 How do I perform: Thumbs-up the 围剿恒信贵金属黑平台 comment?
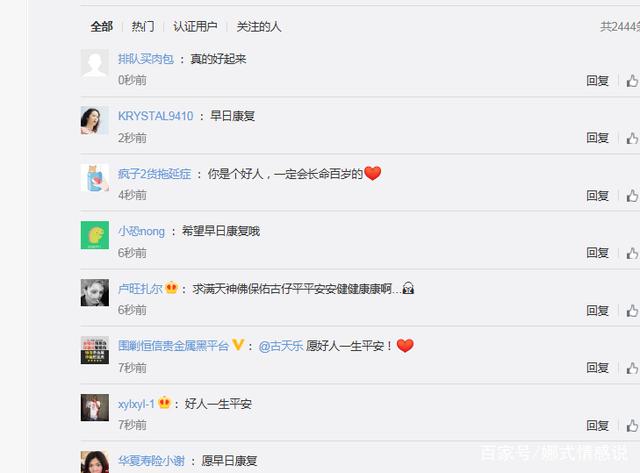pos(632,368)
